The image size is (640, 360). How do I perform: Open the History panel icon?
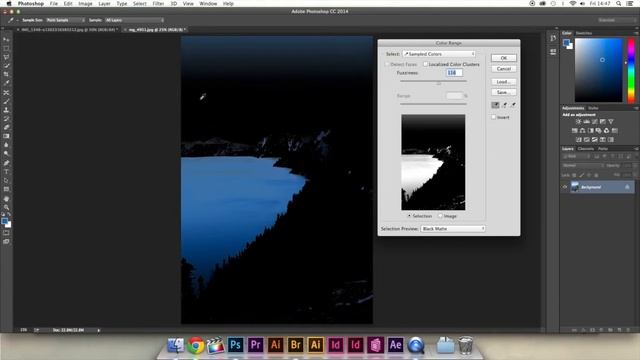point(553,38)
